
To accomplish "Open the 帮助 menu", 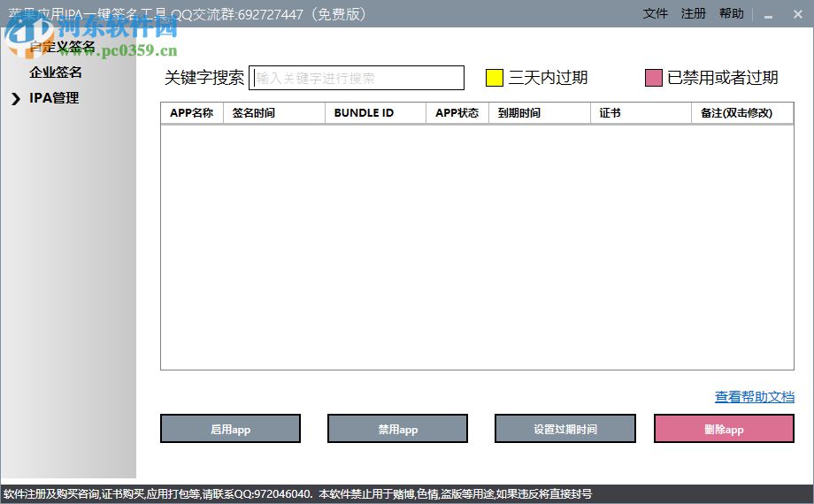I will (732, 13).
